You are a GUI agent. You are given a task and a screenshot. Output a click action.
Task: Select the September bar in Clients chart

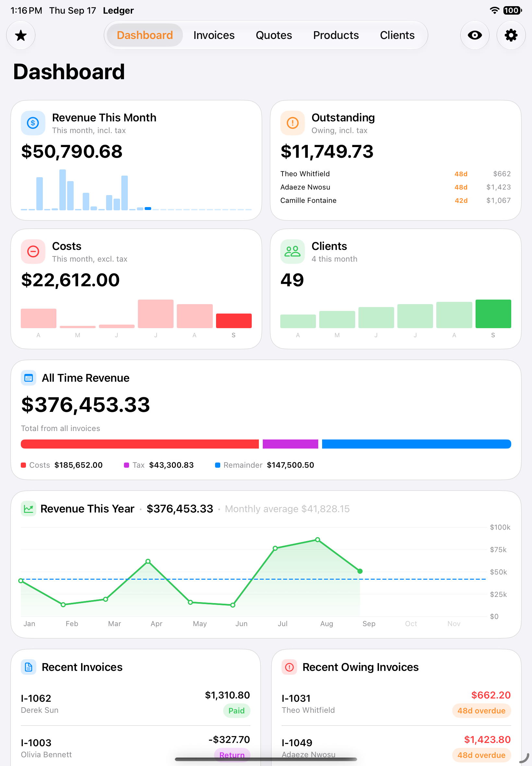[x=493, y=314]
